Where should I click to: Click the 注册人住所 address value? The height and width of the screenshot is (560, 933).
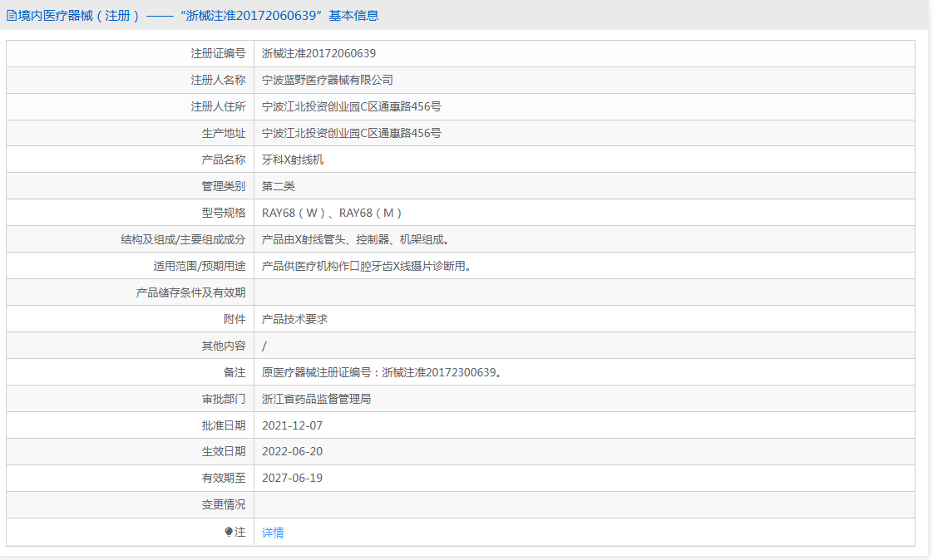(x=352, y=107)
